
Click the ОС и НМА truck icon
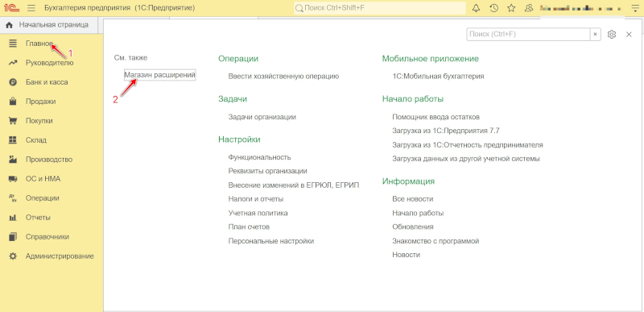tap(13, 179)
